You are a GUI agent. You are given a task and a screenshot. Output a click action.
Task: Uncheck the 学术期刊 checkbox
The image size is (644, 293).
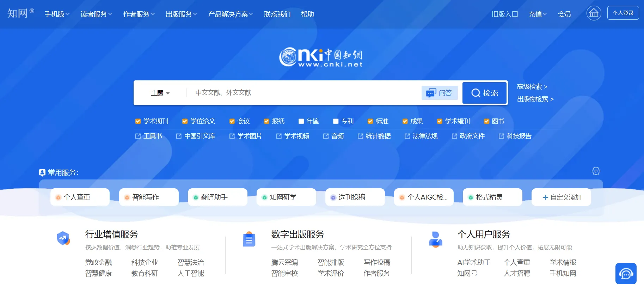138,121
